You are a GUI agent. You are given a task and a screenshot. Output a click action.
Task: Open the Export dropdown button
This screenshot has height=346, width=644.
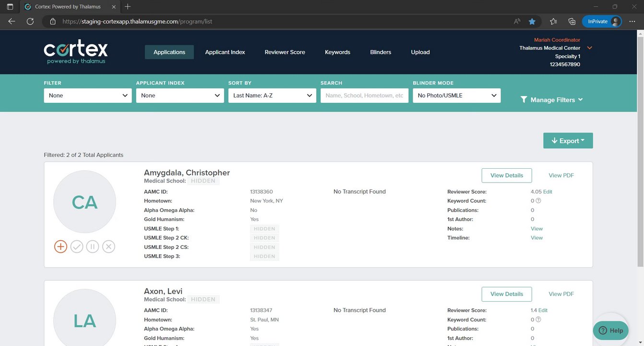point(568,141)
